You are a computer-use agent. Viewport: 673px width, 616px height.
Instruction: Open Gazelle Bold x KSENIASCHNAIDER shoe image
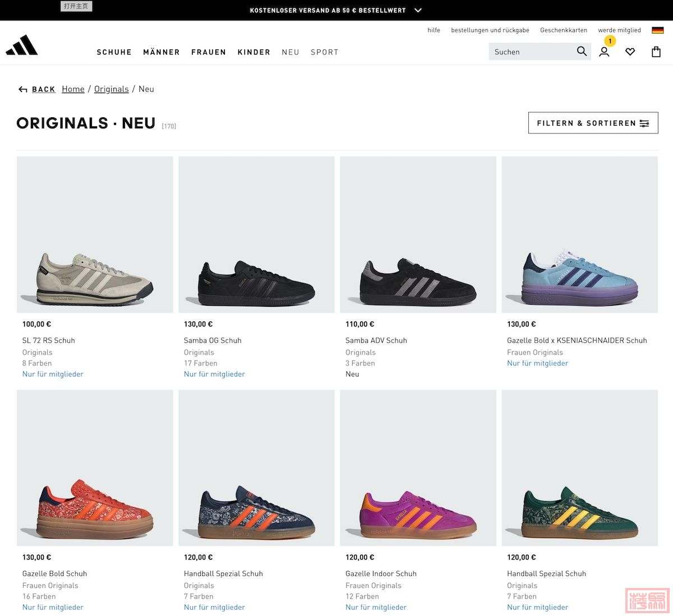pyautogui.click(x=580, y=235)
